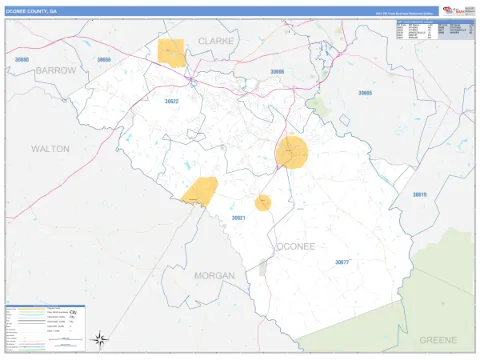Click the compass rose icon
Image resolution: width=480 pixels, height=360 pixels.
pos(99,340)
